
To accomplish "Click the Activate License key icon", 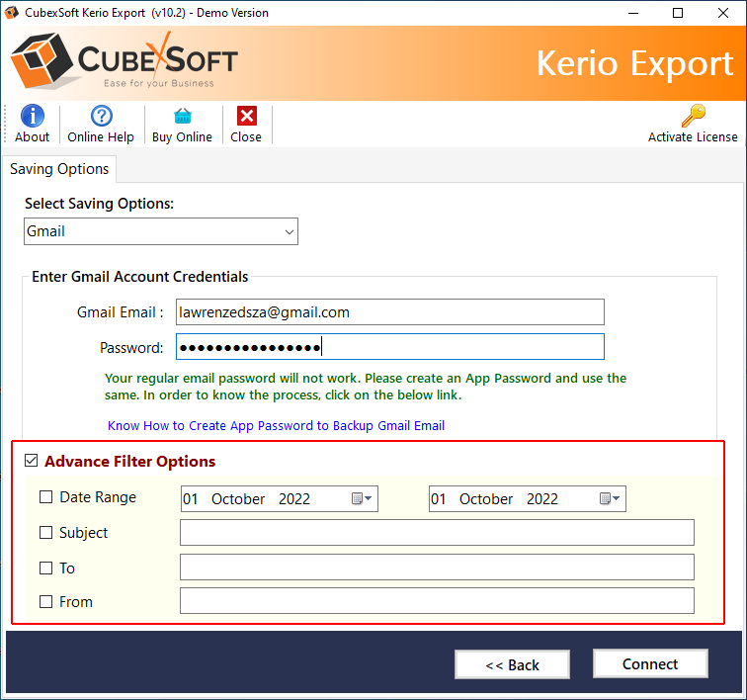I will click(x=693, y=116).
